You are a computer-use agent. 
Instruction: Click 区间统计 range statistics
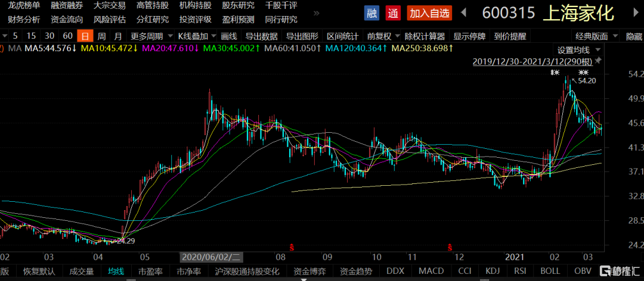[342, 36]
